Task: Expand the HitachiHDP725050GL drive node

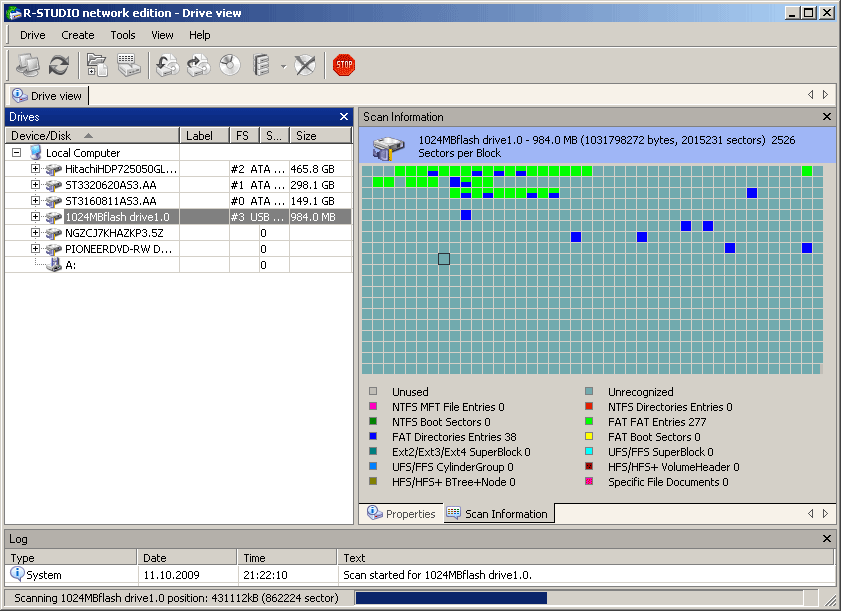Action: tap(35, 169)
